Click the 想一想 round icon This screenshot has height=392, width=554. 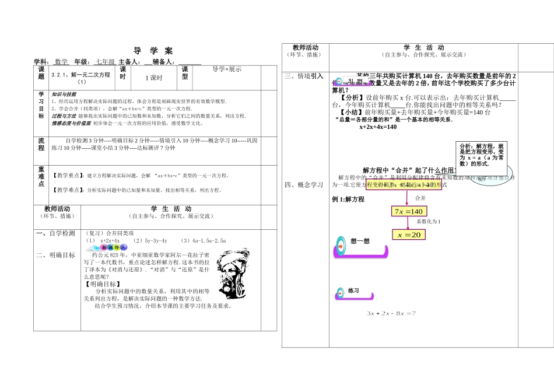point(341,246)
